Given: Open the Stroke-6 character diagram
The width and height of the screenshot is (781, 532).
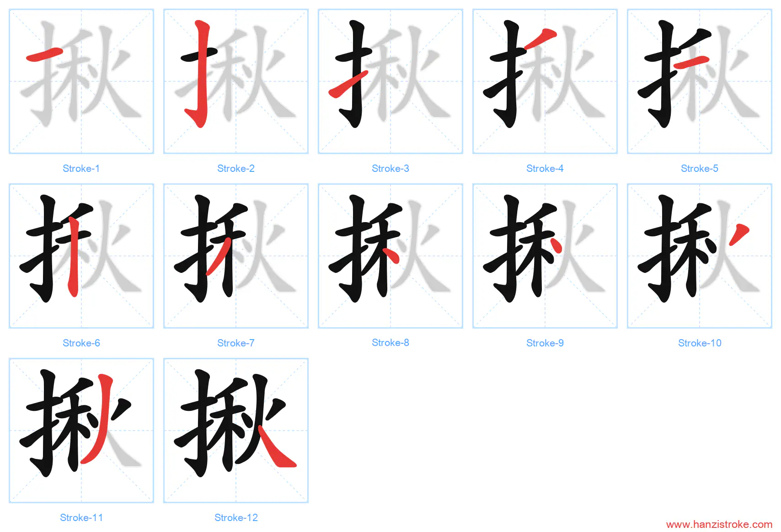Looking at the screenshot, I should pyautogui.click(x=81, y=256).
